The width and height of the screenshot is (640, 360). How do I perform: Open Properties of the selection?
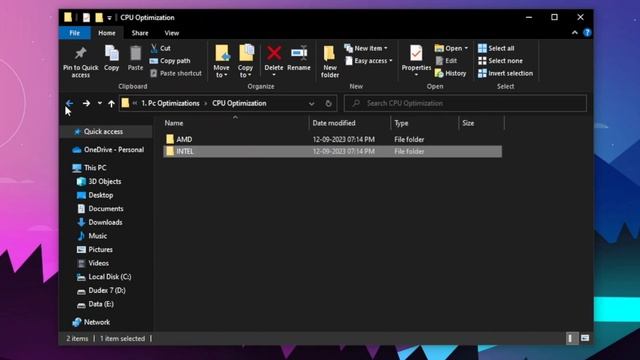pyautogui.click(x=416, y=60)
